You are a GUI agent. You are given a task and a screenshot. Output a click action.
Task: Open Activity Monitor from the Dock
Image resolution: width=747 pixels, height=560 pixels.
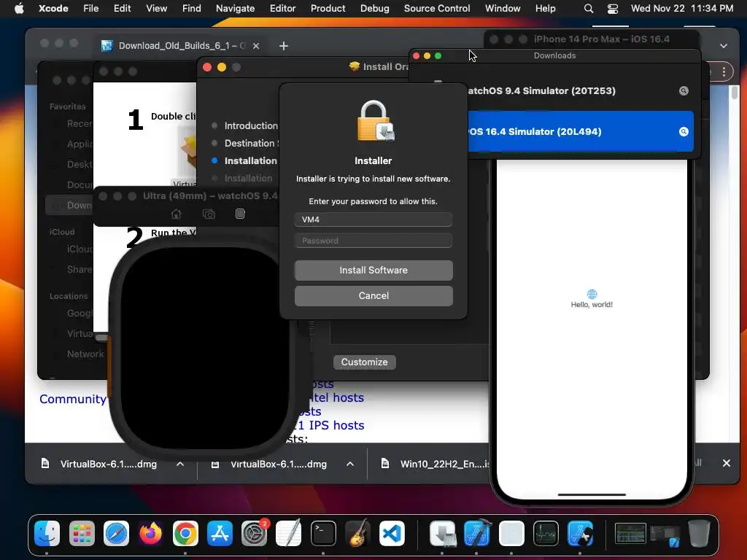[x=546, y=533]
